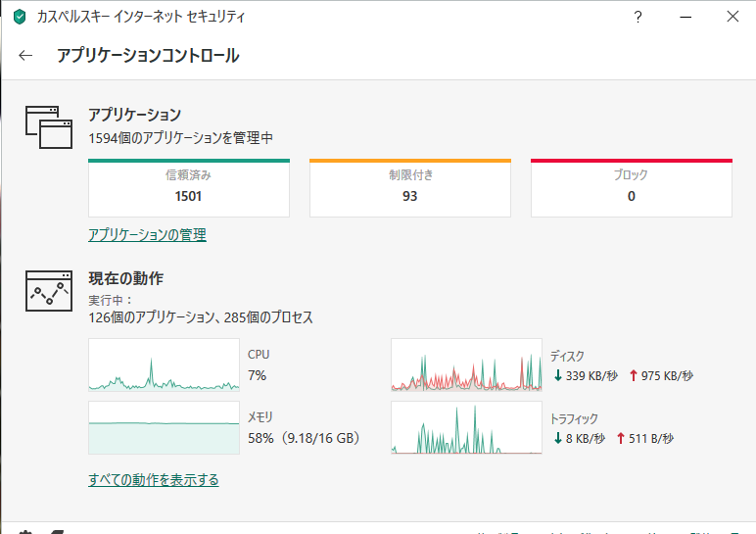756x534 pixels.
Task: Click the overlapping windows アプリケーション icon
Action: 49,127
